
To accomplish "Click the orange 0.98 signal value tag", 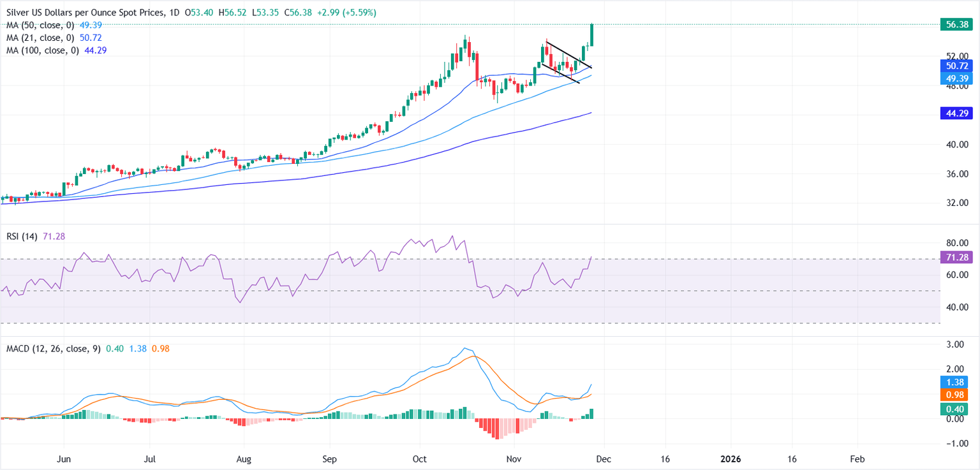I will [x=959, y=395].
